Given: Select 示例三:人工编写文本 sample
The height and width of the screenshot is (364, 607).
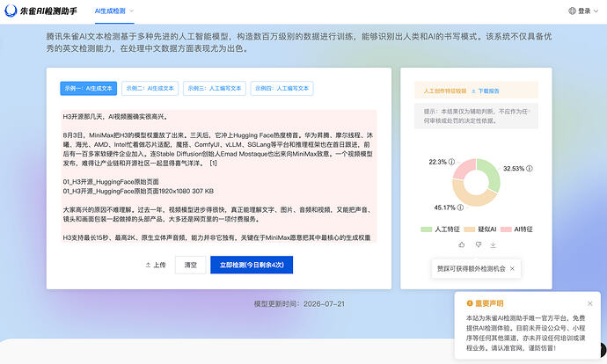Looking at the screenshot, I should [215, 89].
